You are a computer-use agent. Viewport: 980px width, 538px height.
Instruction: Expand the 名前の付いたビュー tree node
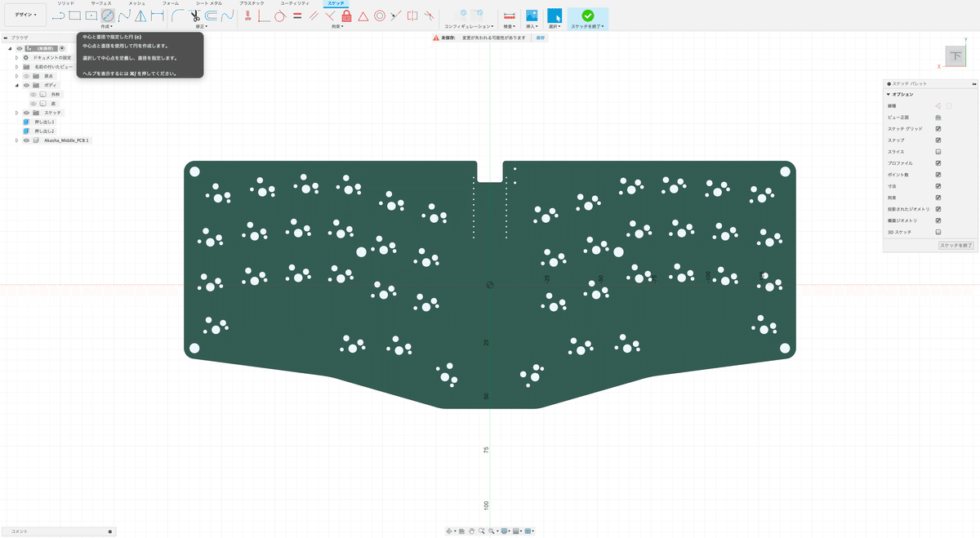coord(16,67)
